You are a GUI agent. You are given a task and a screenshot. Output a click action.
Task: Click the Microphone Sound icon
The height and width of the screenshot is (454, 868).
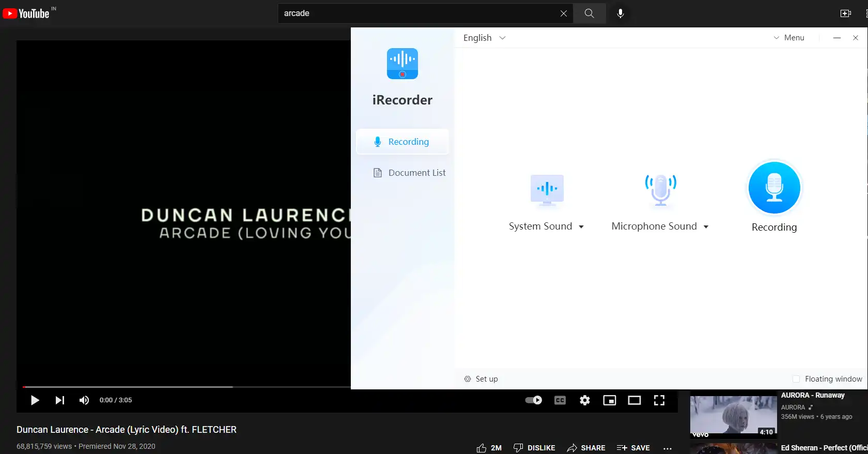pos(661,190)
